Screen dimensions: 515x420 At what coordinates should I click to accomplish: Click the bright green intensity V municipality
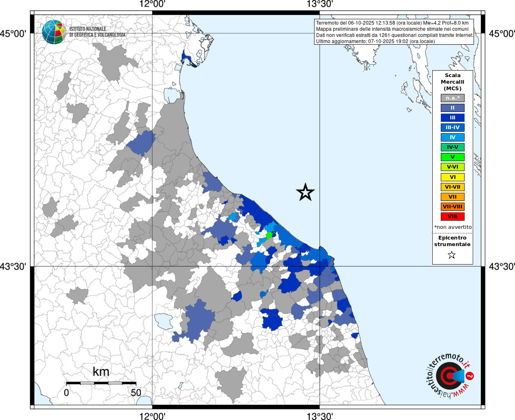pyautogui.click(x=269, y=235)
